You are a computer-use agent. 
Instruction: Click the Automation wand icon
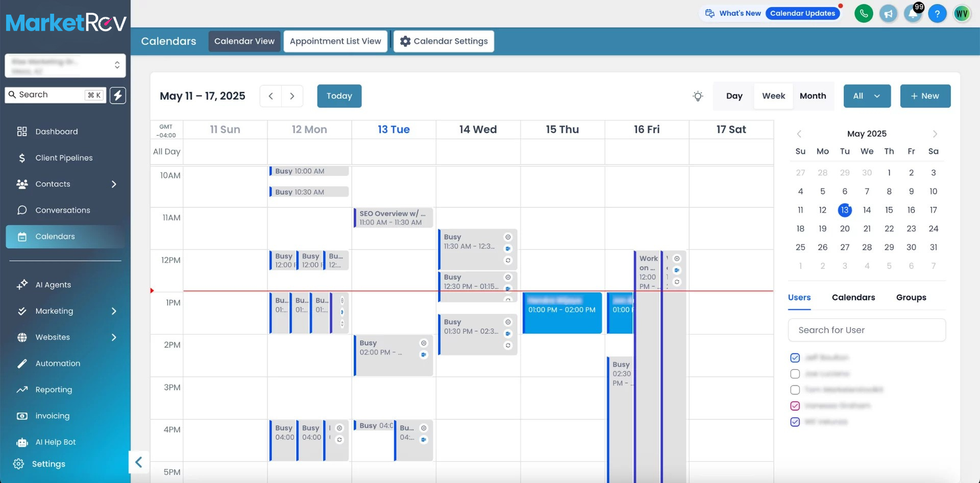[x=22, y=364]
